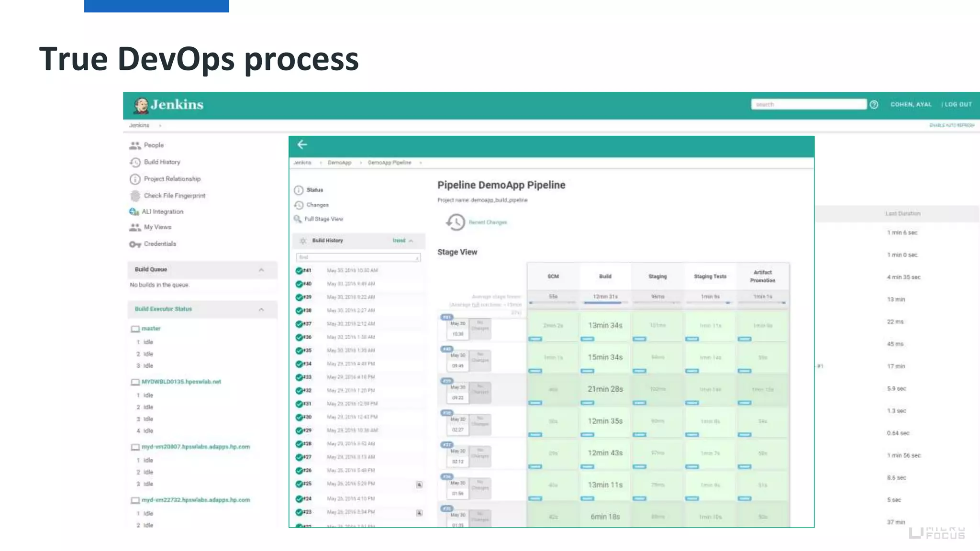
Task: Click the success status icon of build #29
Action: pyautogui.click(x=299, y=430)
